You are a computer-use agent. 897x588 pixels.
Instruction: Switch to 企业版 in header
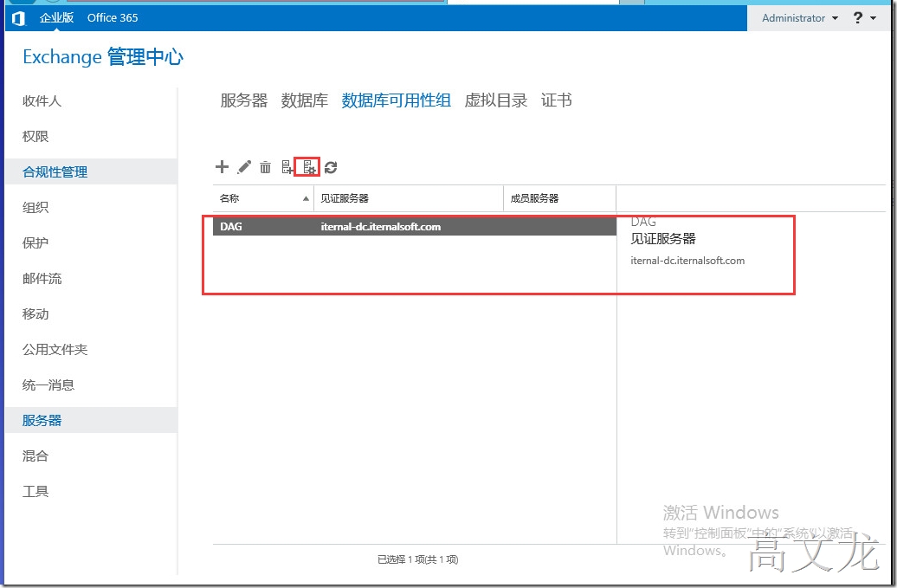(x=56, y=17)
